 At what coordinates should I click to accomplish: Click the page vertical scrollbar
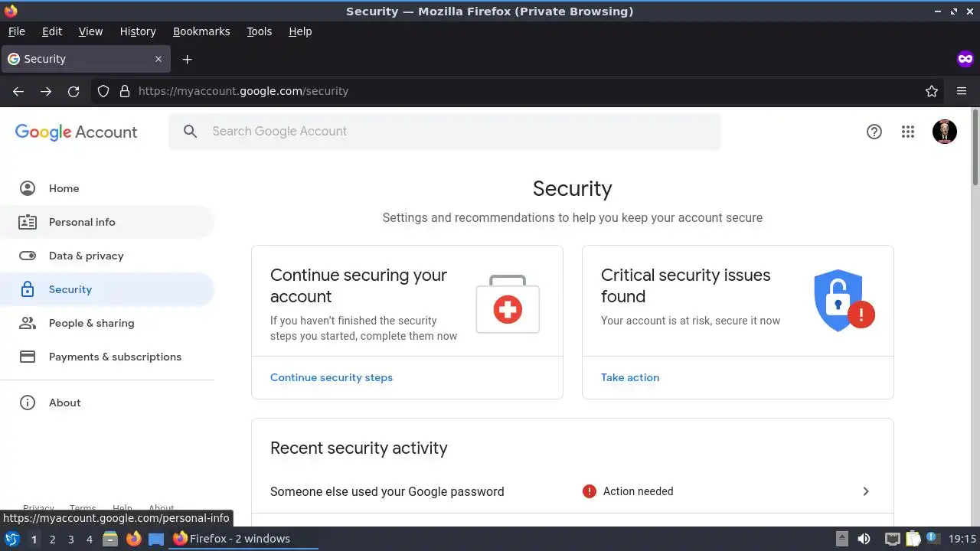point(975,306)
